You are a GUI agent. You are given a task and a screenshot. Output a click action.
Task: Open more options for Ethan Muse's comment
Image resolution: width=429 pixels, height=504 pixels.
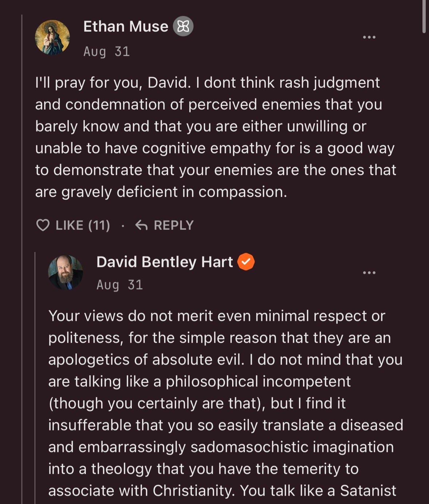click(x=369, y=37)
